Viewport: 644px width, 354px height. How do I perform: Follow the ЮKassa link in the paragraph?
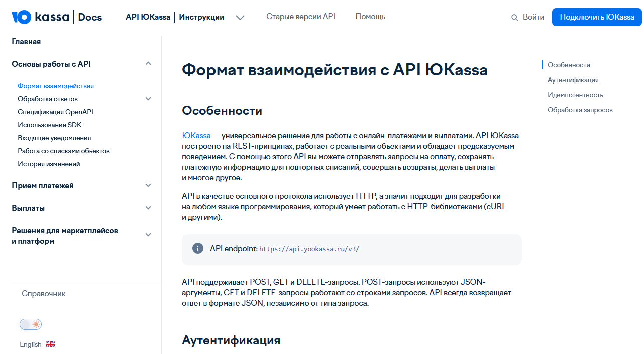196,136
